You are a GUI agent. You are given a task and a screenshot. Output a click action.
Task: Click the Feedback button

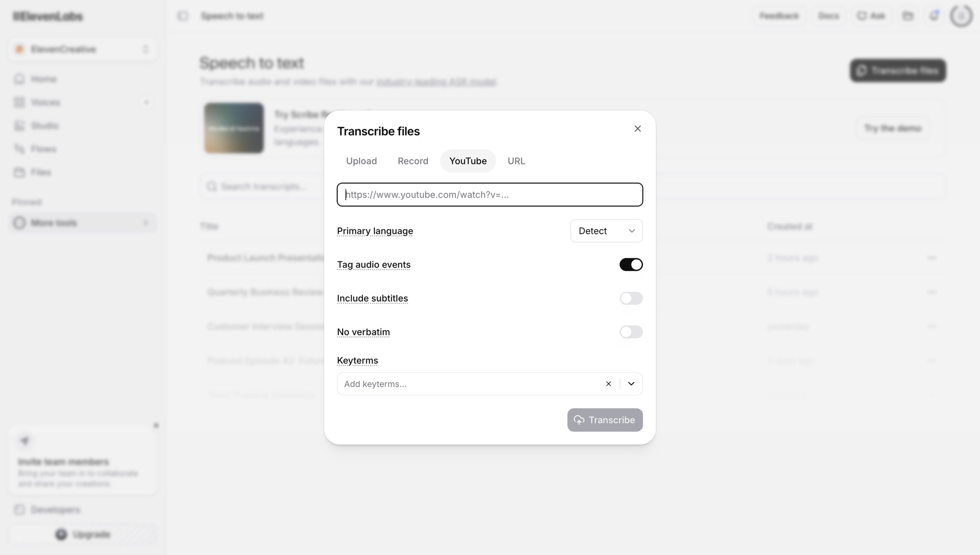(x=779, y=16)
